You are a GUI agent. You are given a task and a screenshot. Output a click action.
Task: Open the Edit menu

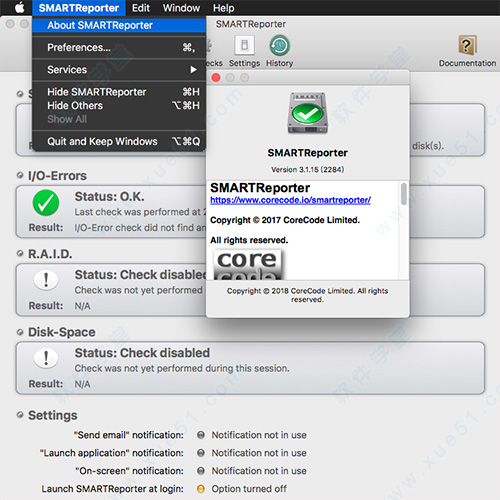pos(141,8)
